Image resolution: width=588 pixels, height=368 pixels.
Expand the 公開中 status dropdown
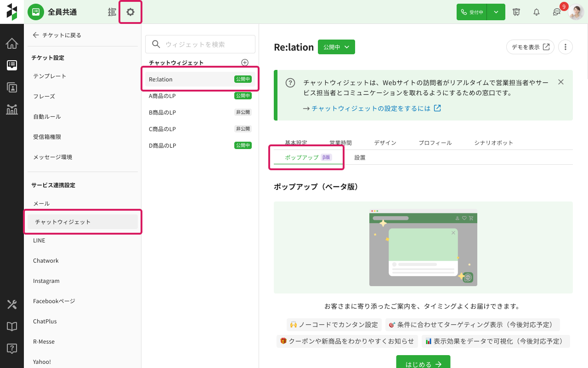[336, 47]
